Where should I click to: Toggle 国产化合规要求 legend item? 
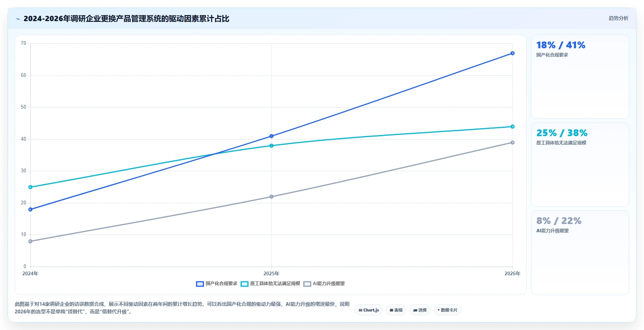pos(217,284)
